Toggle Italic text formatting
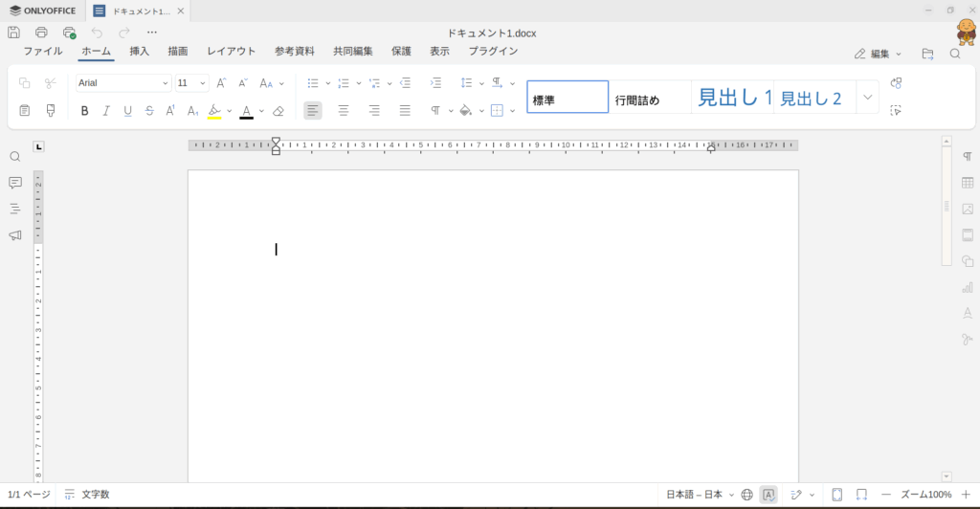 (106, 111)
